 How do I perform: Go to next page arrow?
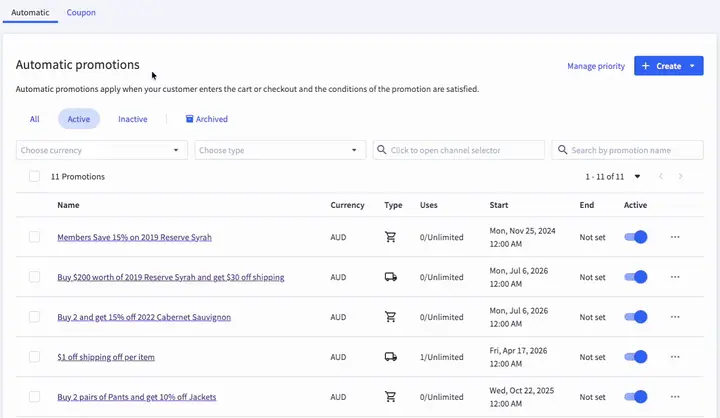tap(681, 176)
